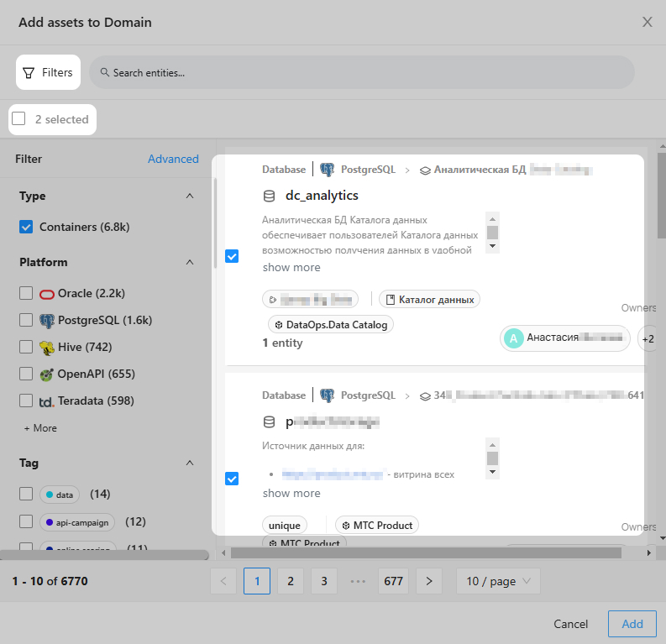Viewport: 666px width, 644px height.
Task: Click the Hive platform logo icon
Action: [47, 348]
